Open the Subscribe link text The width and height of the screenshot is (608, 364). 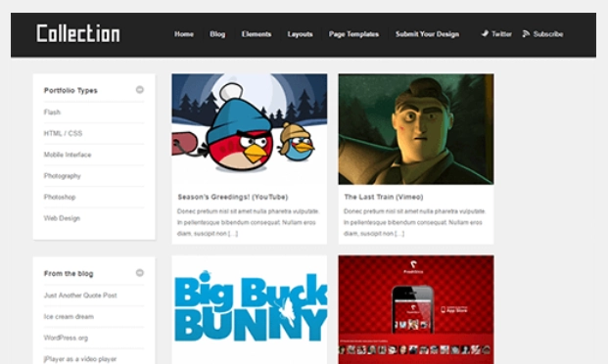pyautogui.click(x=548, y=34)
